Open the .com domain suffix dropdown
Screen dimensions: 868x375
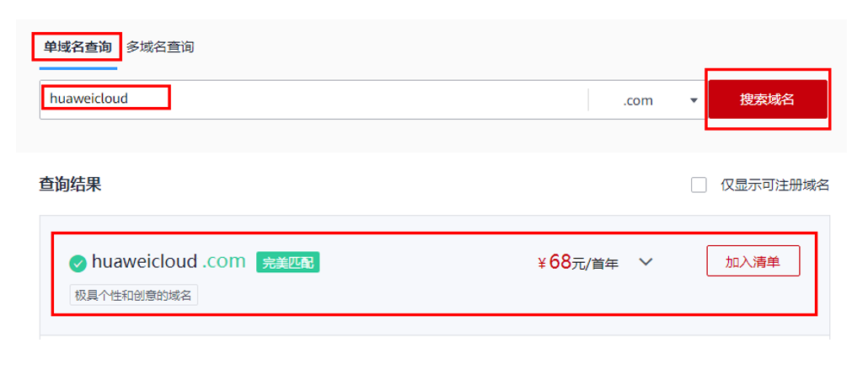point(646,100)
